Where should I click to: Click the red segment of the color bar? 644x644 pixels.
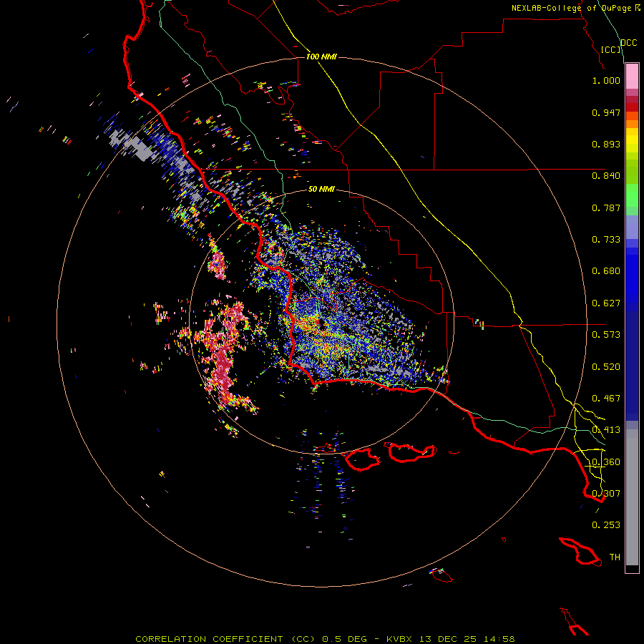(x=632, y=107)
